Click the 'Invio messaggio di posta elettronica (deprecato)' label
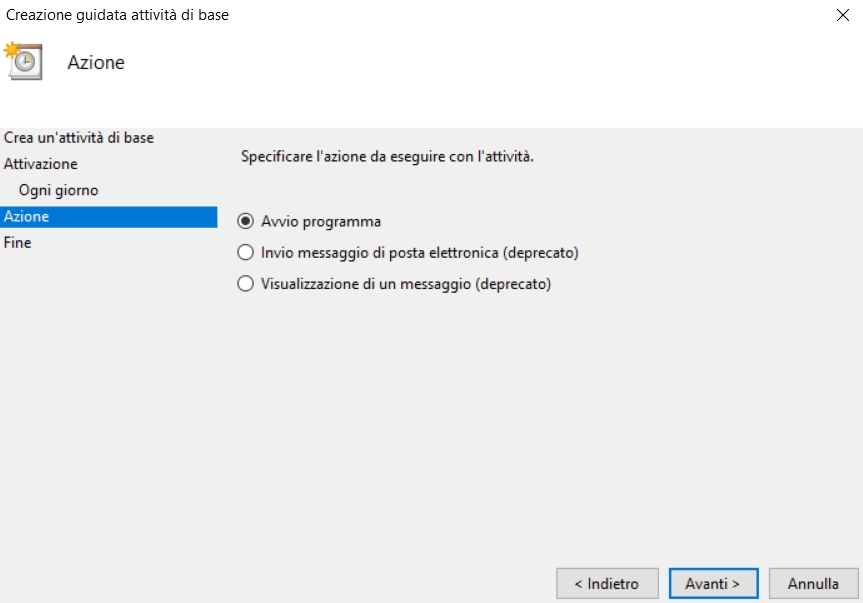Image resolution: width=863 pixels, height=603 pixels. pyautogui.click(x=420, y=253)
